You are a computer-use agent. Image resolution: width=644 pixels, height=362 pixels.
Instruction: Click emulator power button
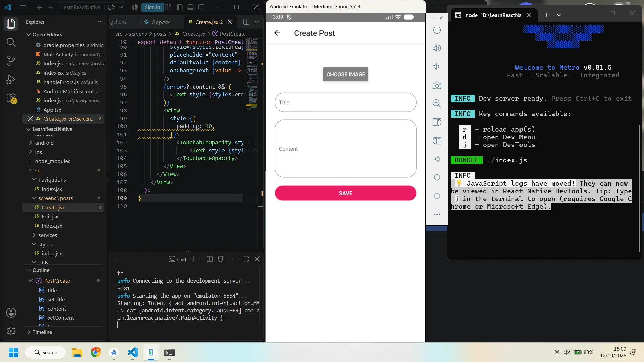(437, 30)
